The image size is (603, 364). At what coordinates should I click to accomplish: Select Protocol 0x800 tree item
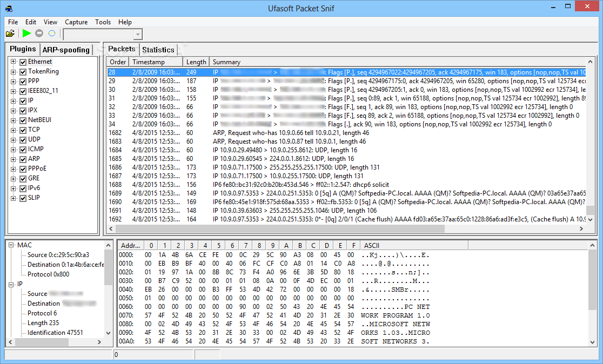click(48, 274)
